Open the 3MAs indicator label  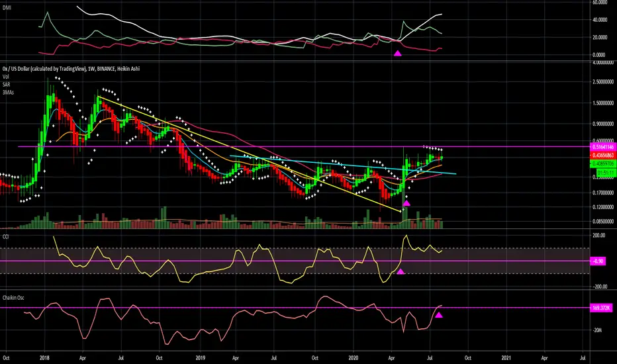coord(8,93)
